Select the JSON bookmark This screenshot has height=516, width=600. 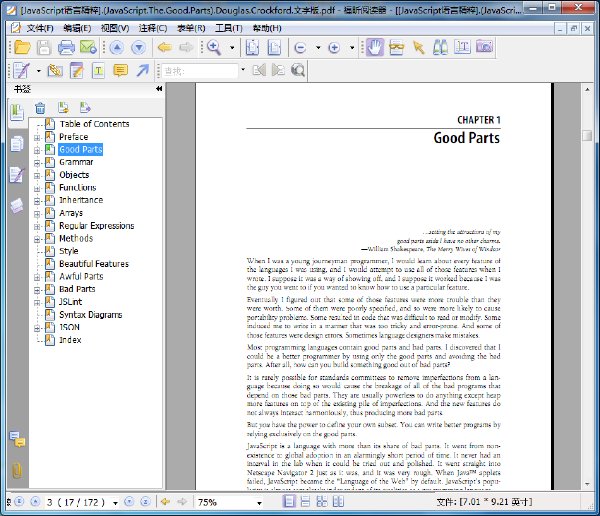tap(69, 327)
